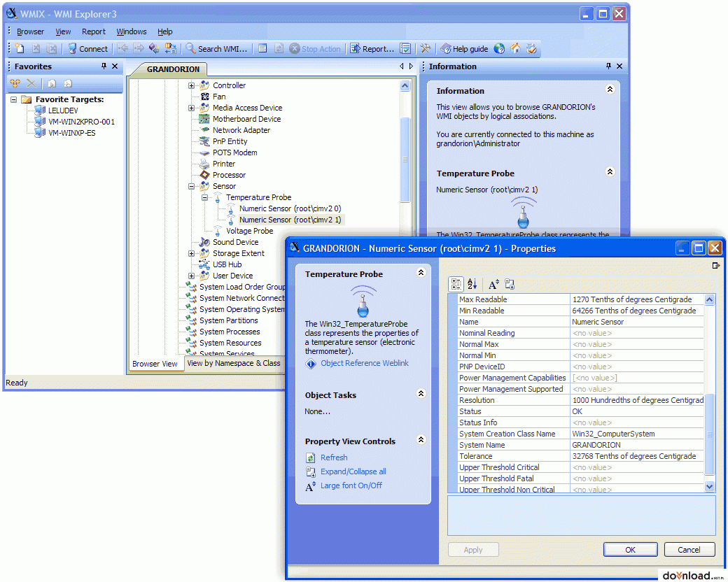Click the Refresh link
This screenshot has width=728, height=582.
(334, 457)
